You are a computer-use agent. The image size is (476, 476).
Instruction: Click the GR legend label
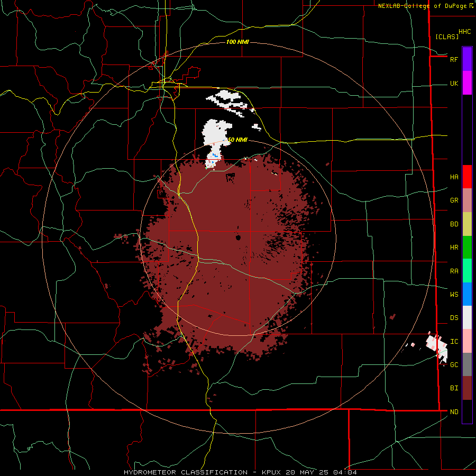[454, 200]
